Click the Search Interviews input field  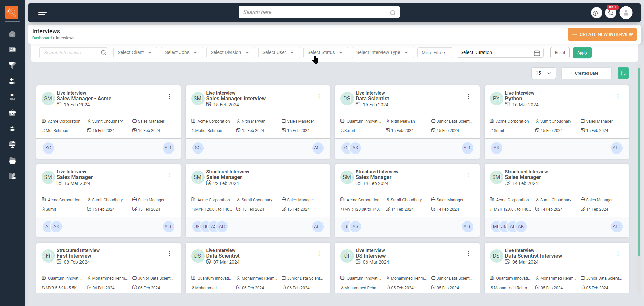coord(70,53)
